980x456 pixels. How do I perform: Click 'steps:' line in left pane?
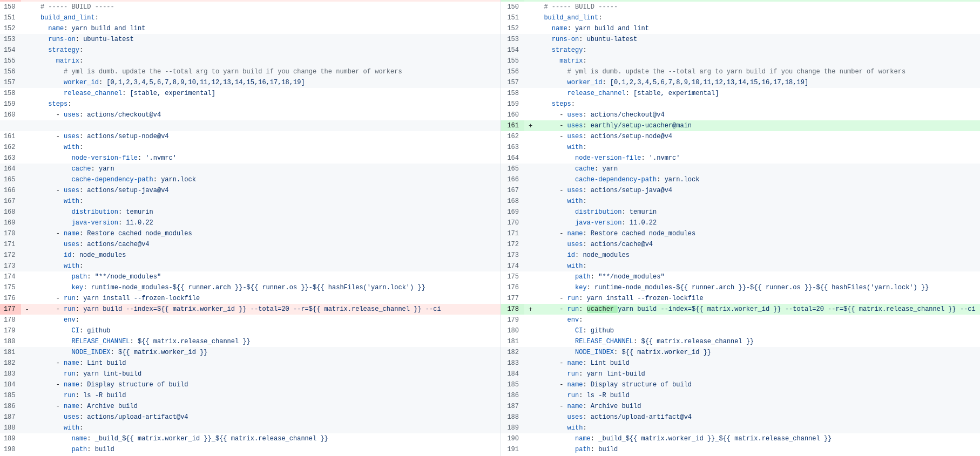60,104
